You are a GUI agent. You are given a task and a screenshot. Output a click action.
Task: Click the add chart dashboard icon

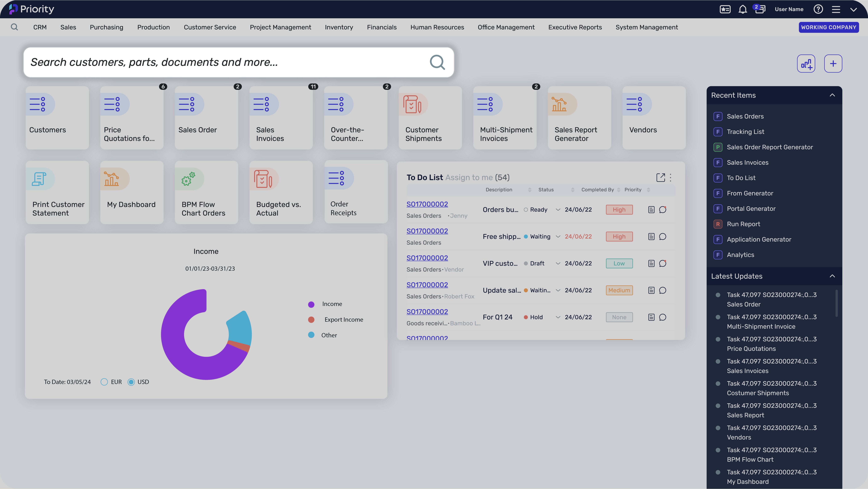point(806,63)
